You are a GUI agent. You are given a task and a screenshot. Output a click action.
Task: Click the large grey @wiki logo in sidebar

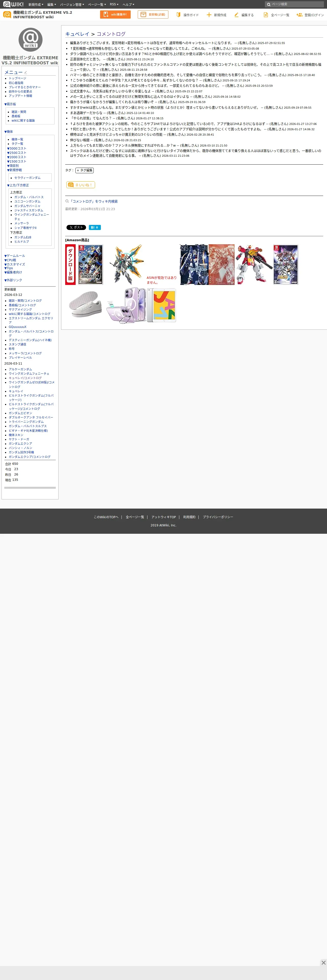pyautogui.click(x=31, y=40)
